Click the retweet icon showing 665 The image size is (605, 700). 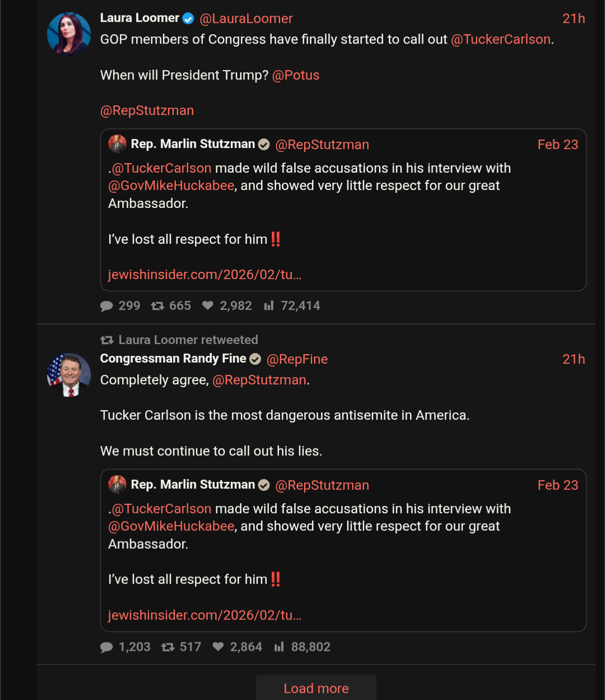tap(157, 306)
